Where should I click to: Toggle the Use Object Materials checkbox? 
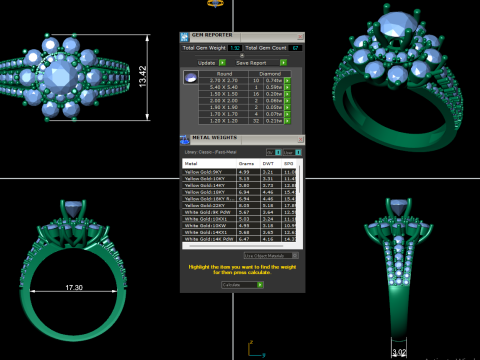[295, 255]
